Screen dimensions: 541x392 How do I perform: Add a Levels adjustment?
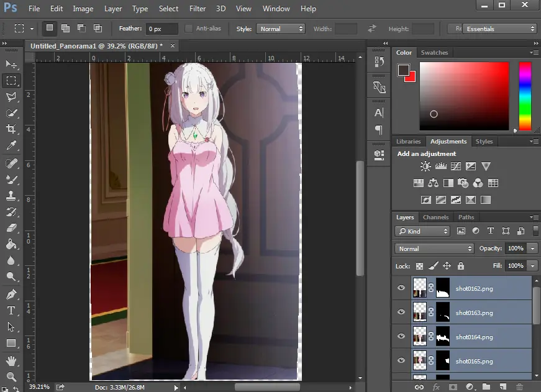tap(440, 166)
